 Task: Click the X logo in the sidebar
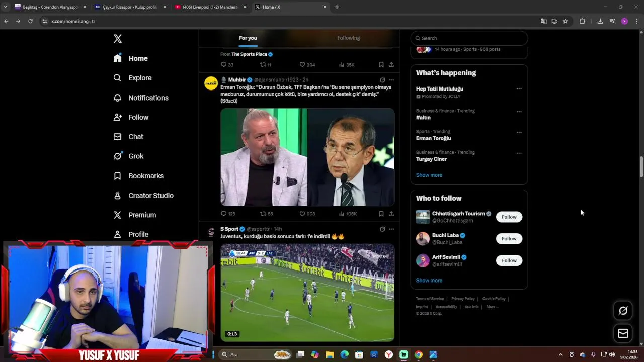(117, 39)
